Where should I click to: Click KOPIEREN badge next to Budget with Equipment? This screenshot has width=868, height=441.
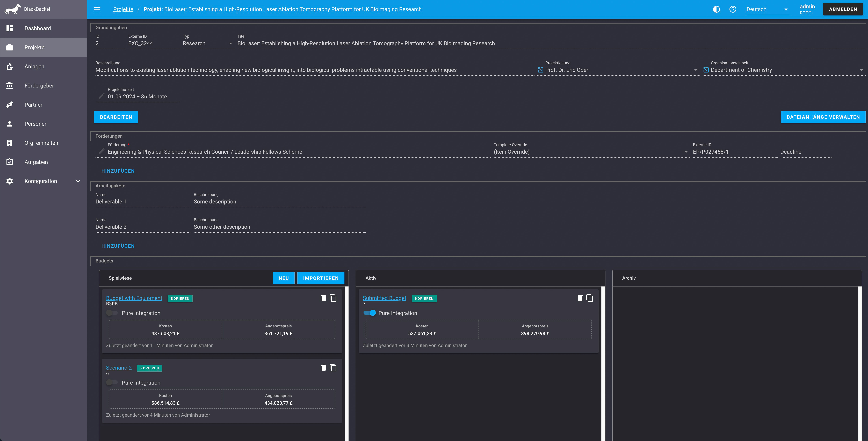click(180, 298)
